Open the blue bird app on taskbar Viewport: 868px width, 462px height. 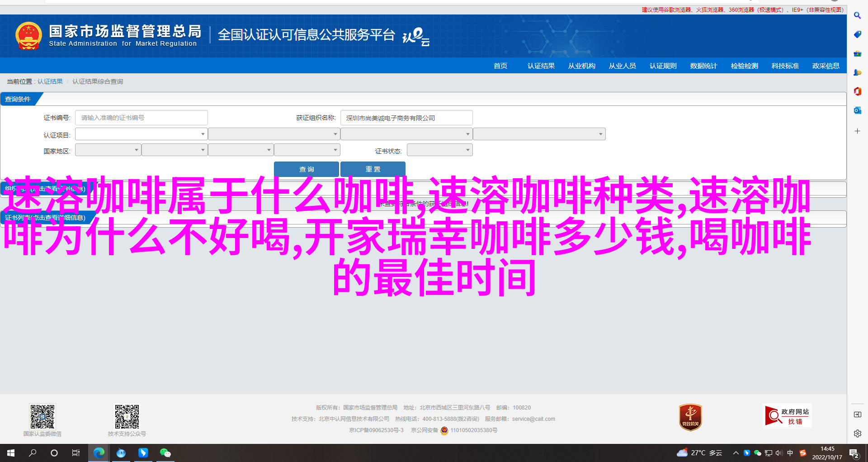click(x=121, y=453)
